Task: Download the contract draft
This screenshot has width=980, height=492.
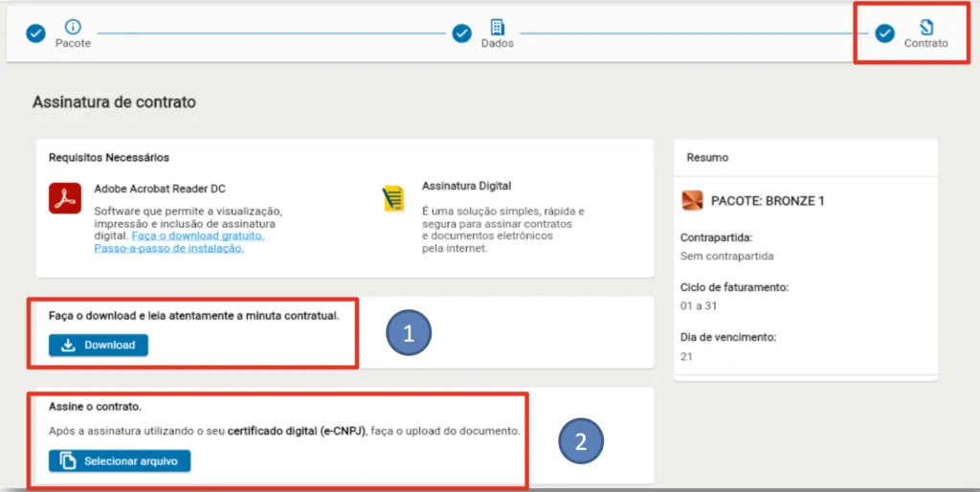Action: [99, 346]
